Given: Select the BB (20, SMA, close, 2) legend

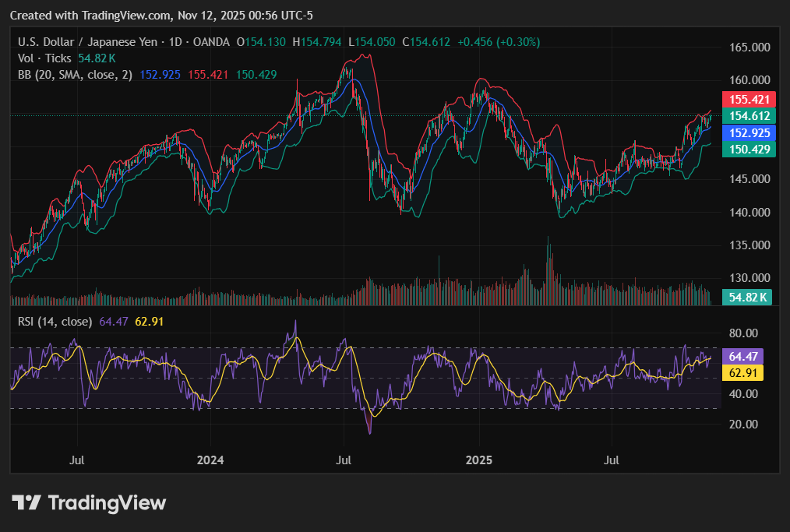Looking at the screenshot, I should 75,75.
